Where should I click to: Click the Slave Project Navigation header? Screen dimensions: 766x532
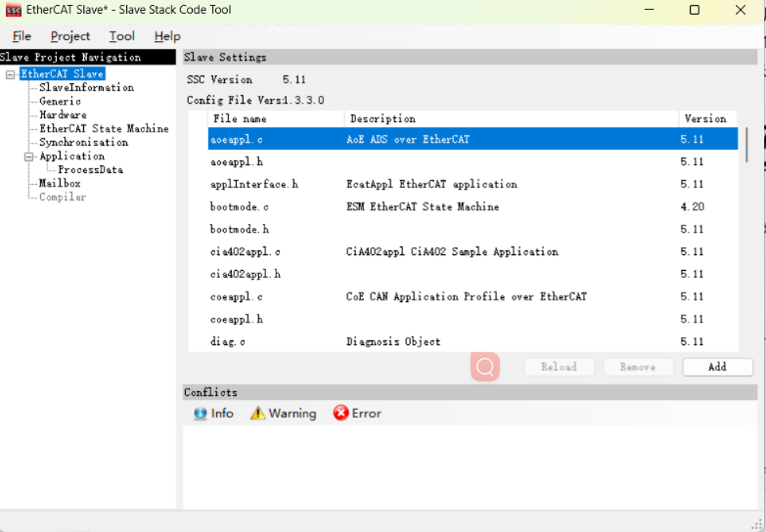88,57
